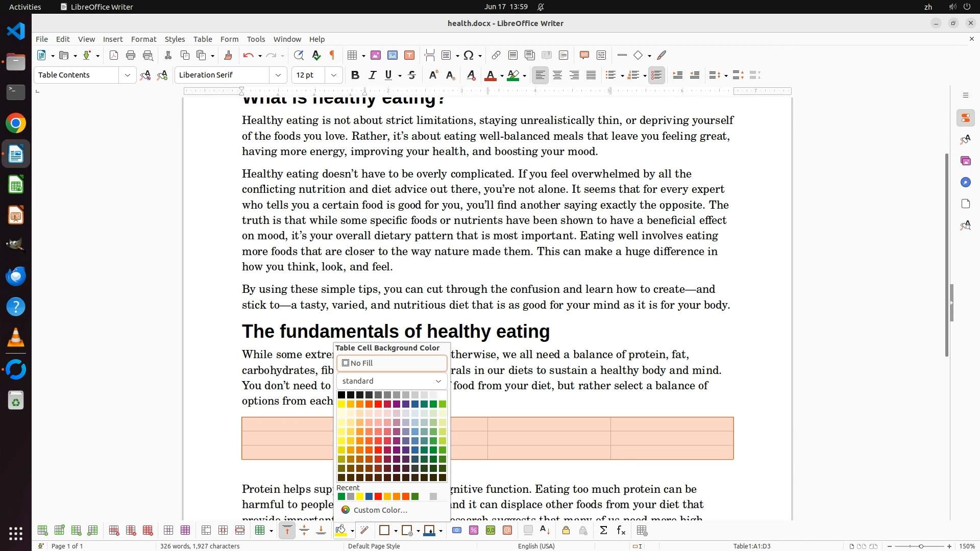The width and height of the screenshot is (980, 551).
Task: Click the Insert Hyperlink icon
Action: (496, 56)
